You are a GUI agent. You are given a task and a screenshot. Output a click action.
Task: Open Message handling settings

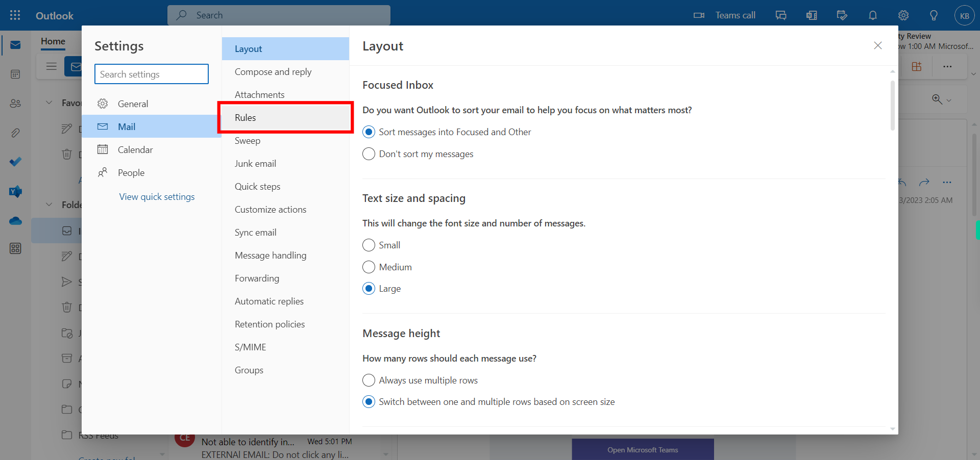point(285,255)
